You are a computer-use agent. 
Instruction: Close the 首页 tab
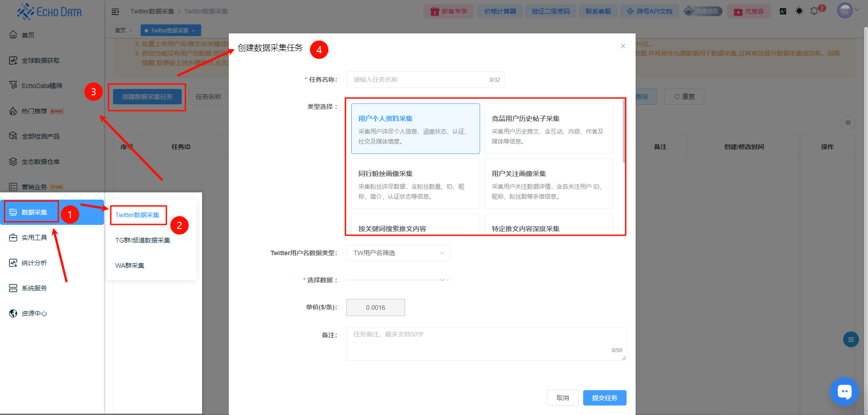pos(131,31)
